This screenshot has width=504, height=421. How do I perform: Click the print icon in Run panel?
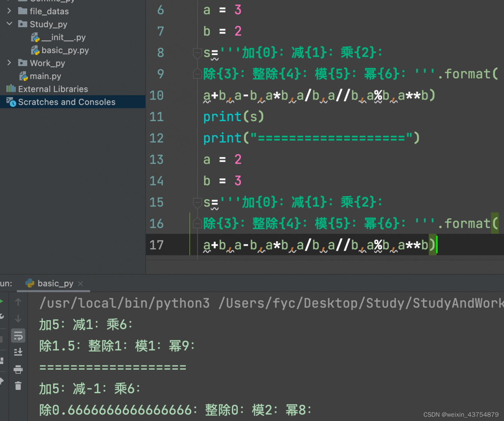click(x=18, y=369)
